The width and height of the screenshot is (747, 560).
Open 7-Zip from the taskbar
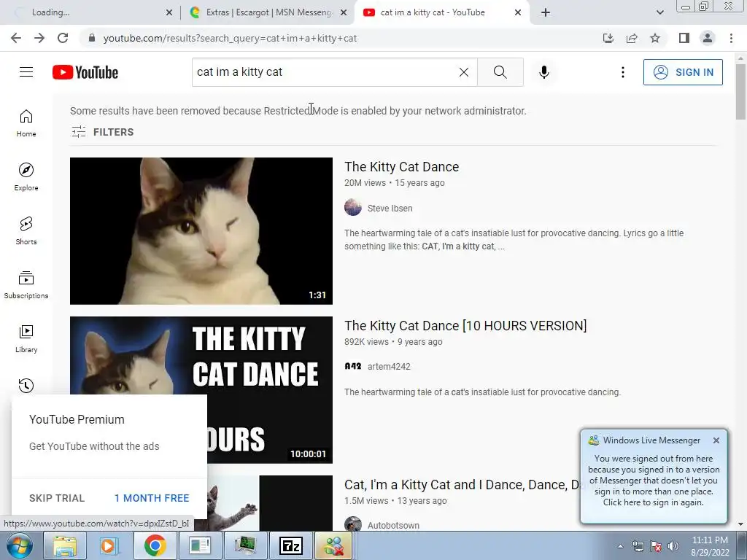[290, 545]
